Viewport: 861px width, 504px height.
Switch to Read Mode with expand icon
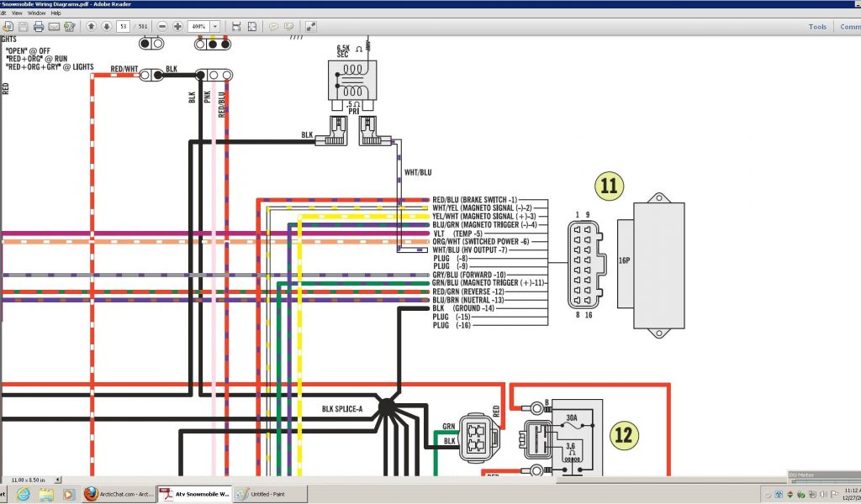pyautogui.click(x=311, y=27)
